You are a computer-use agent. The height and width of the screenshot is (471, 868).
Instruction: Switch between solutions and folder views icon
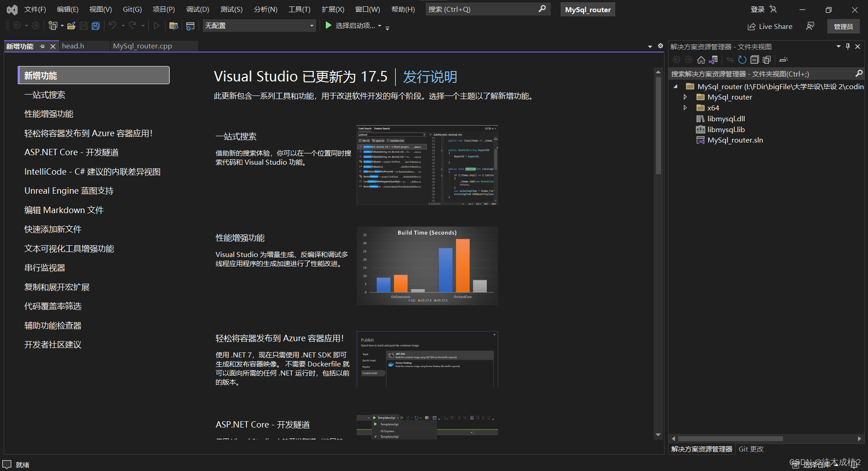[x=713, y=60]
